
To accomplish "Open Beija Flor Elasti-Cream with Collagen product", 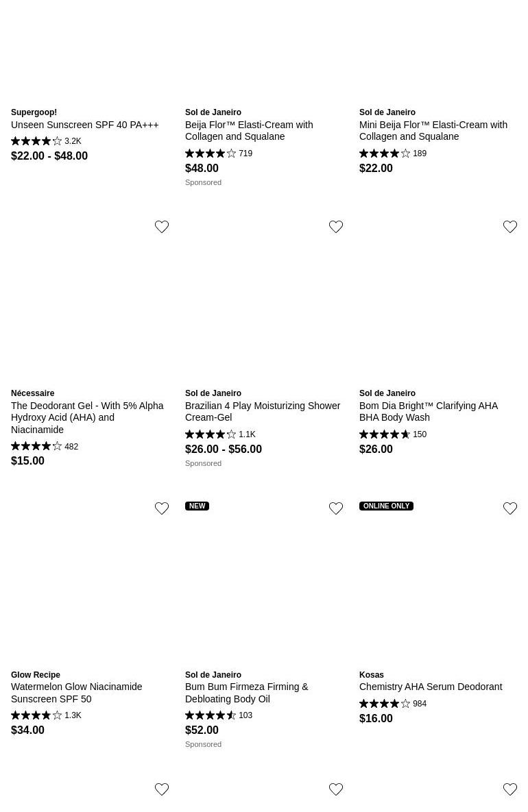I will point(249,130).
